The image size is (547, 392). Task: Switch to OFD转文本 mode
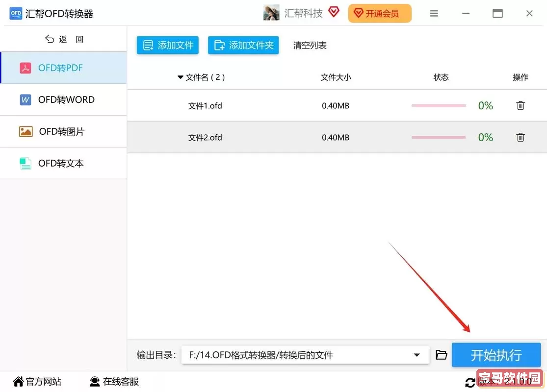pos(63,164)
